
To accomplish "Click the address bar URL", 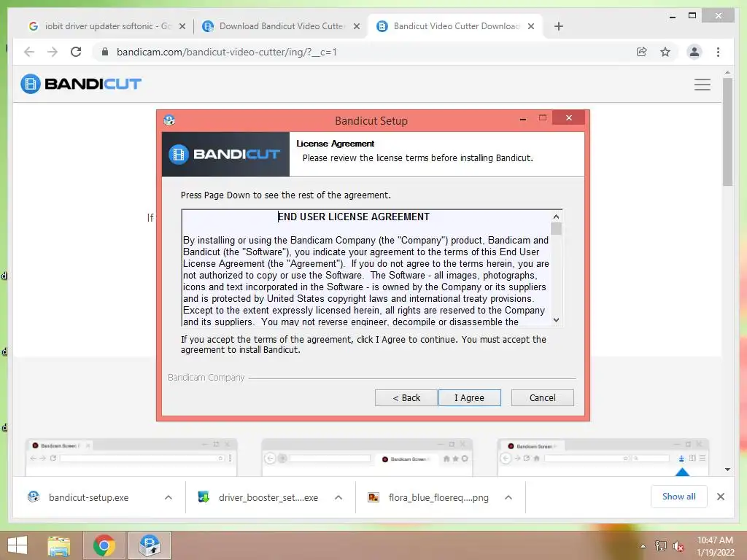I will (x=227, y=52).
